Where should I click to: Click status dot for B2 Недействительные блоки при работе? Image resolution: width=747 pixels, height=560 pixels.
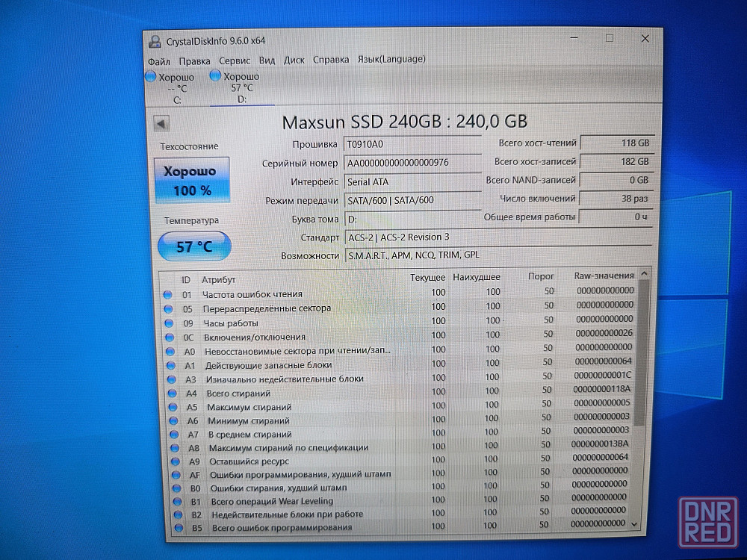pos(179,514)
